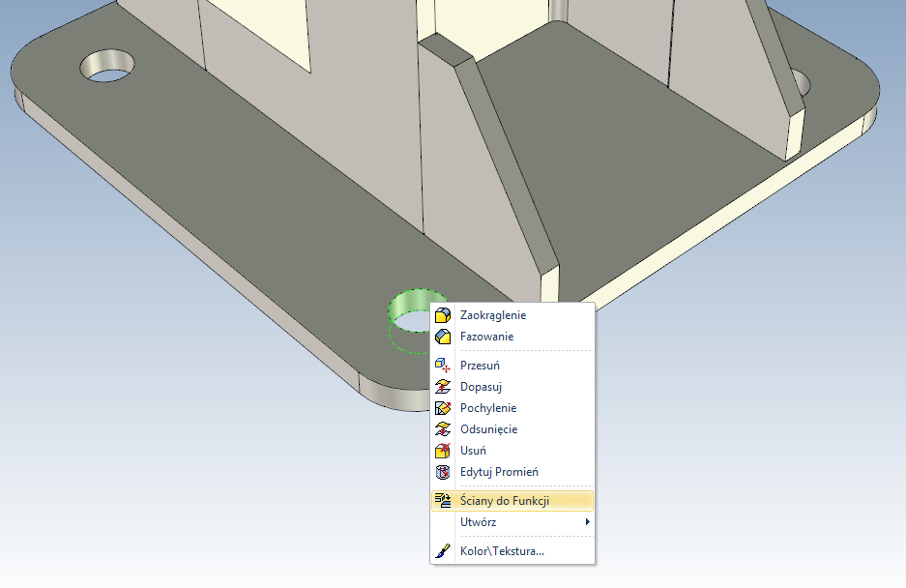Click the Zaokrąglenie fillet icon
Viewport: 906px width, 588px height.
pyautogui.click(x=443, y=315)
